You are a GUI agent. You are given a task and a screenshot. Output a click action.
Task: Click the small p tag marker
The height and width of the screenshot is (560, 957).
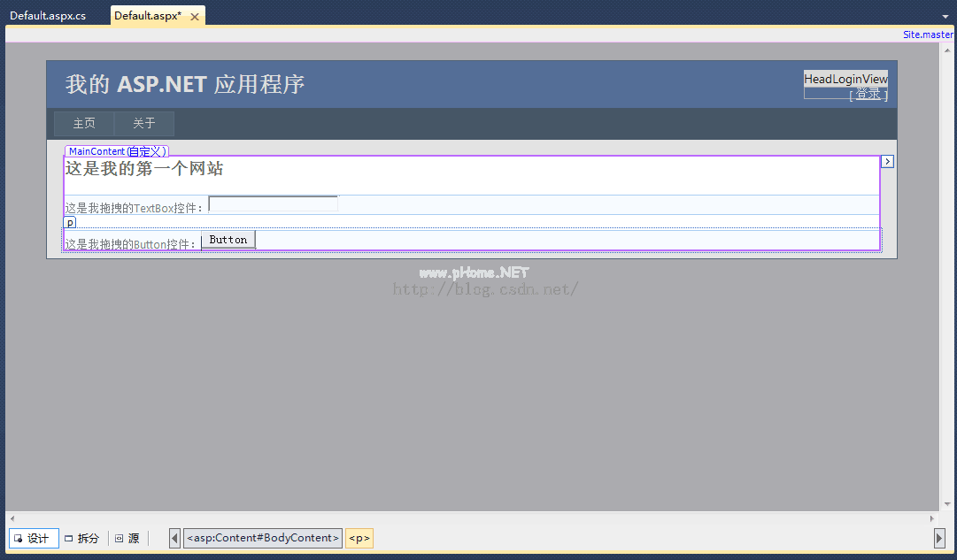(70, 223)
